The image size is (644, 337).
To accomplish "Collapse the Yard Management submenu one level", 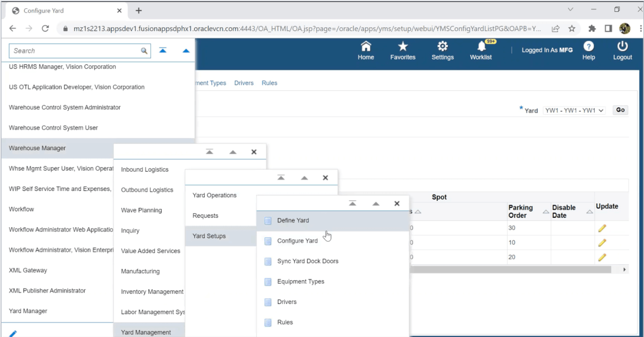I will point(304,178).
